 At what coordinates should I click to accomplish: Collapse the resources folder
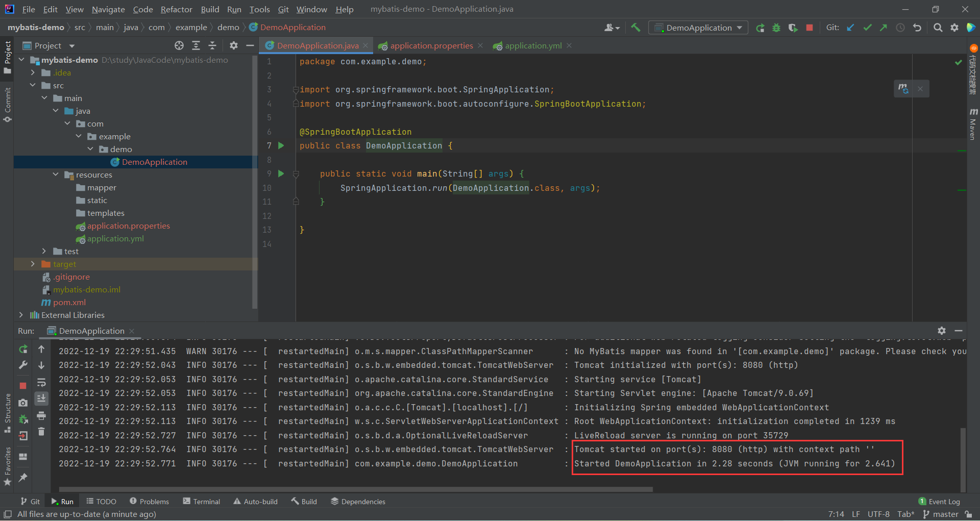pos(56,175)
